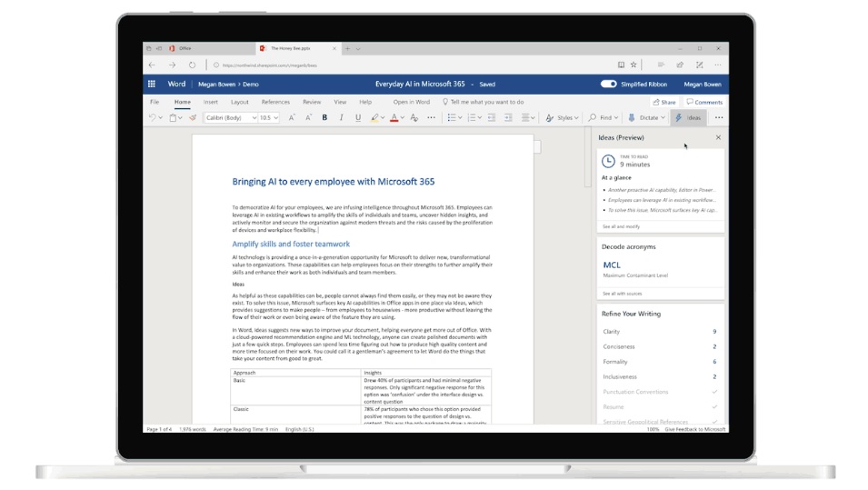Click Give Feedback to Microsoft

(x=694, y=429)
